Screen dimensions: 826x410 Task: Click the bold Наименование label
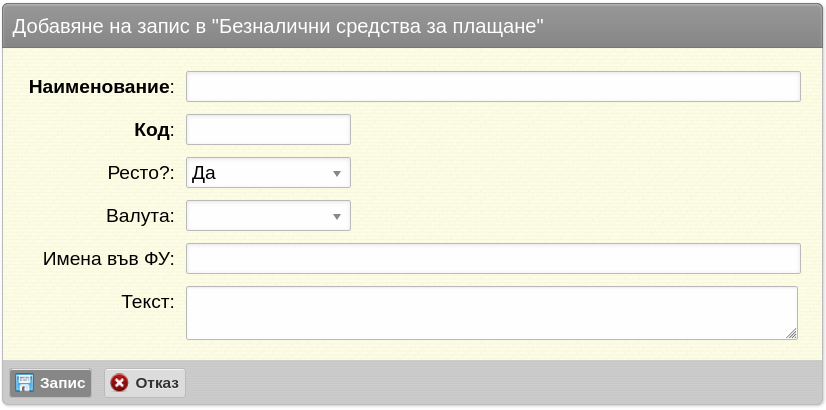tap(100, 87)
